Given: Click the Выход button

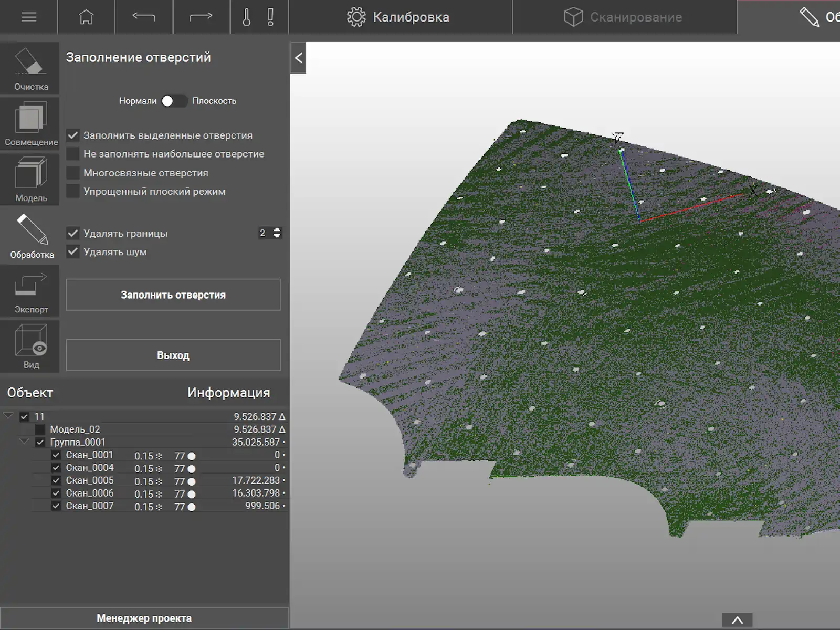Looking at the screenshot, I should pyautogui.click(x=173, y=355).
